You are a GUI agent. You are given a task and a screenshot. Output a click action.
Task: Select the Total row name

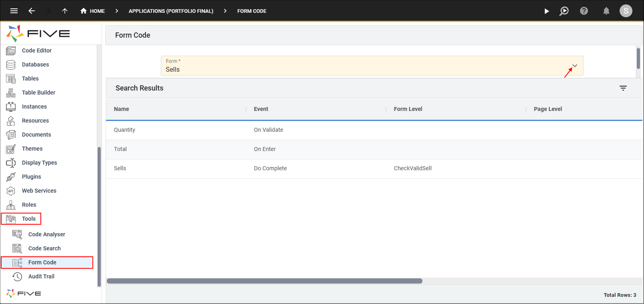coord(120,149)
